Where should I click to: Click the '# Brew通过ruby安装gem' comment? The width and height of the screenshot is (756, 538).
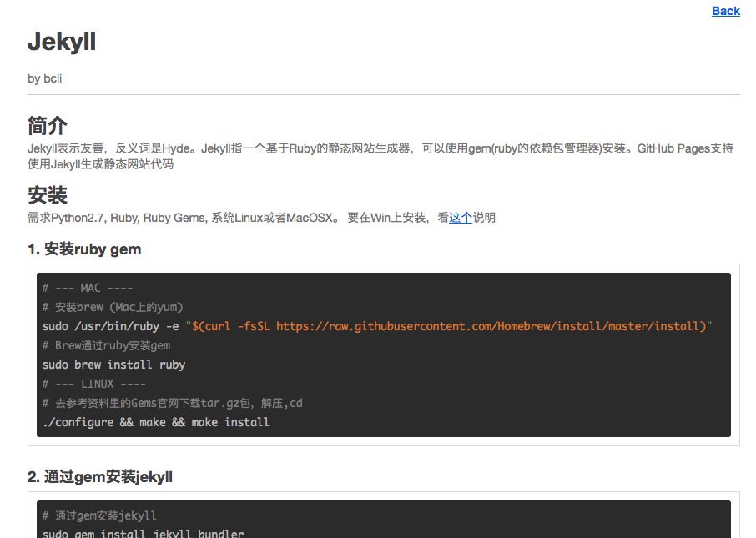(106, 345)
